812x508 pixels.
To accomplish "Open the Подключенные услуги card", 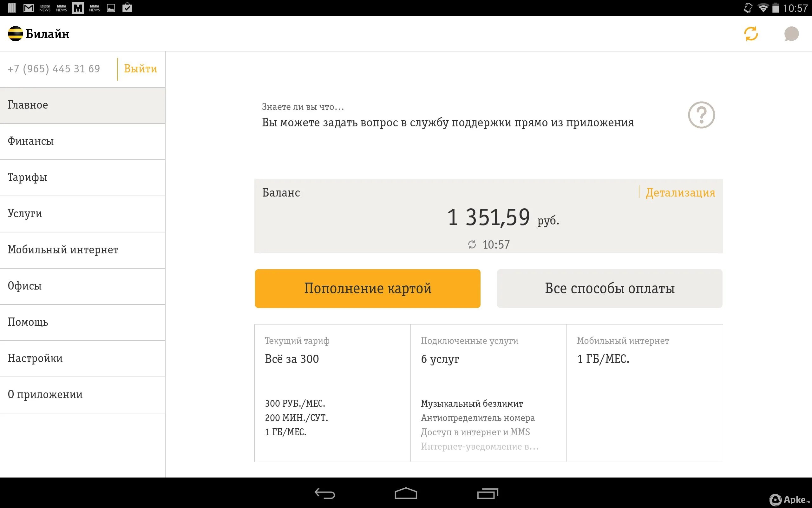I will click(488, 393).
